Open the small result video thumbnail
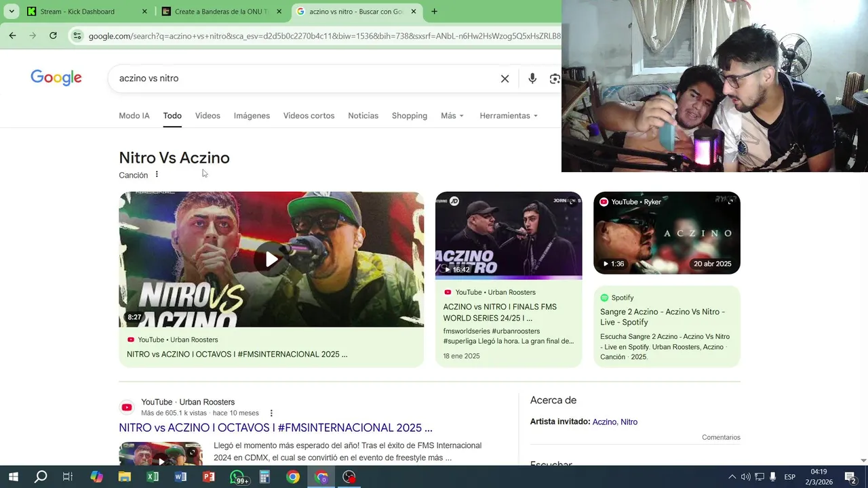 click(161, 454)
